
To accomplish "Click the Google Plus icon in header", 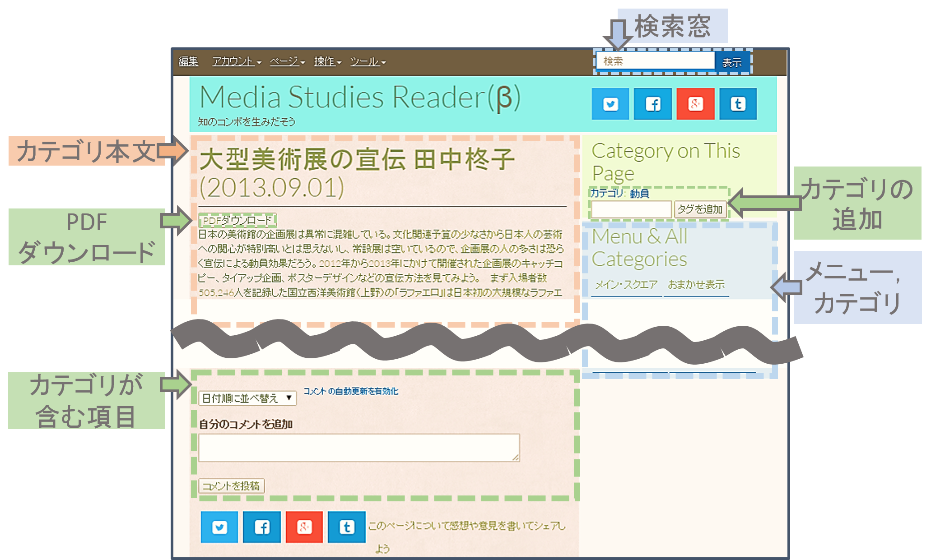I will coord(695,104).
